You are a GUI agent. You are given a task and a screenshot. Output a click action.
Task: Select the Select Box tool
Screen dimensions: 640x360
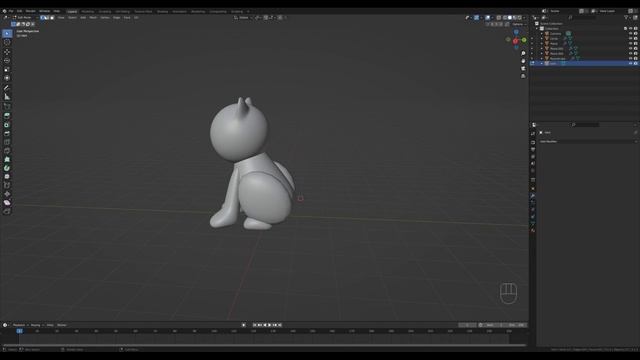click(7, 33)
